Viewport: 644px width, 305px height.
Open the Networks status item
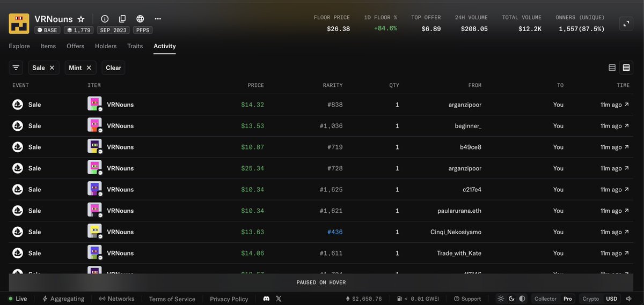point(116,299)
